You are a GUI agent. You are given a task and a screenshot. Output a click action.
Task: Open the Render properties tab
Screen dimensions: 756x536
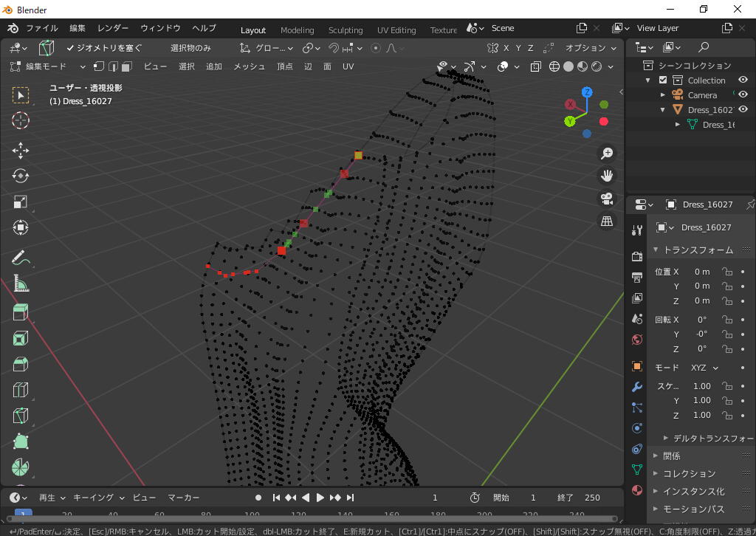[637, 256]
